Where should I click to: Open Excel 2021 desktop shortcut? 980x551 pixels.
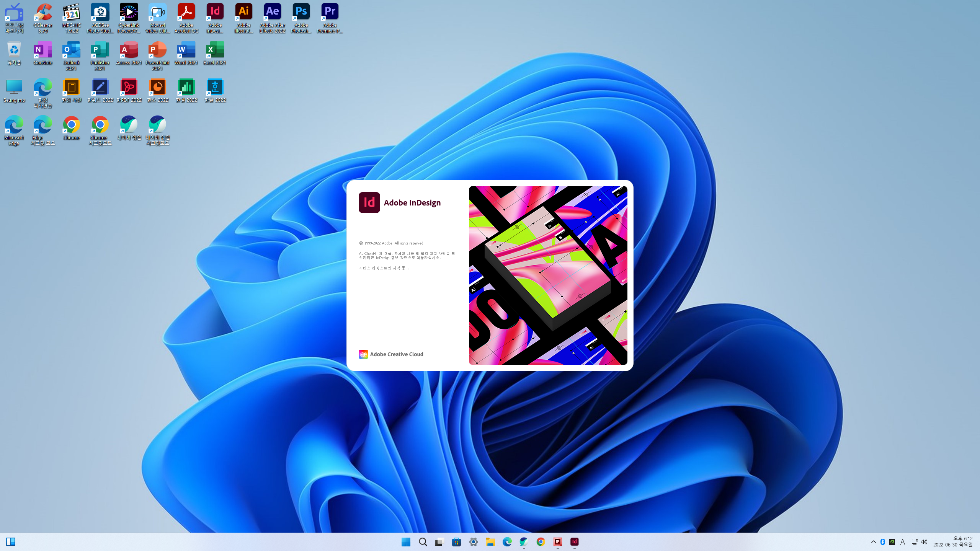tap(215, 54)
